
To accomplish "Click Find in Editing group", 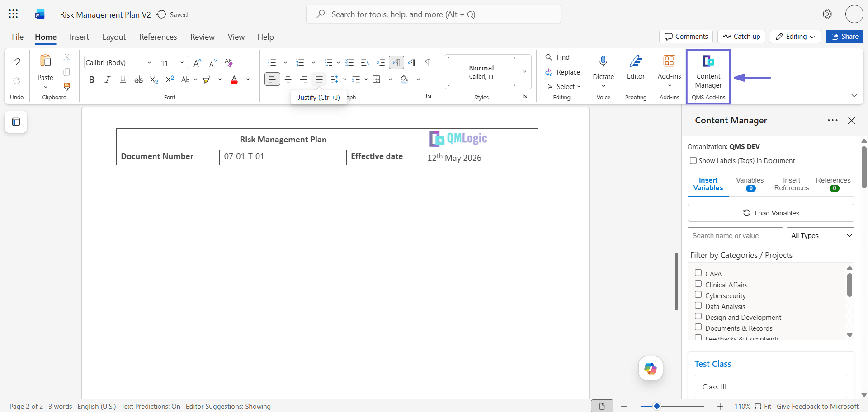I will coord(557,57).
